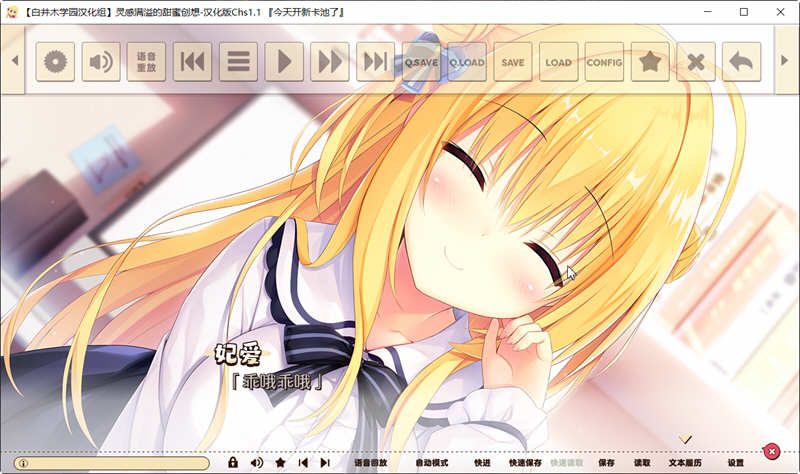Screen dimensions: 800x474
Task: Click 快速保存 quick save in bottom menu
Action: [525, 463]
